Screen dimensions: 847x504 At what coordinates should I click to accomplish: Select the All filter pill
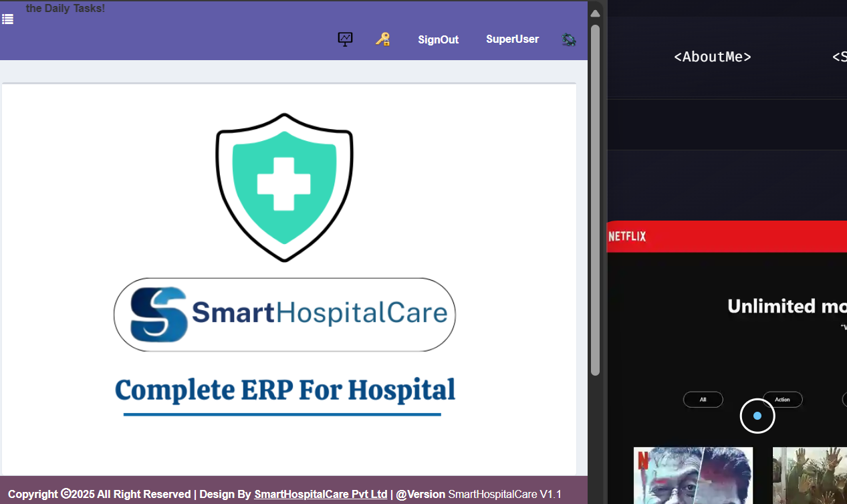click(703, 400)
